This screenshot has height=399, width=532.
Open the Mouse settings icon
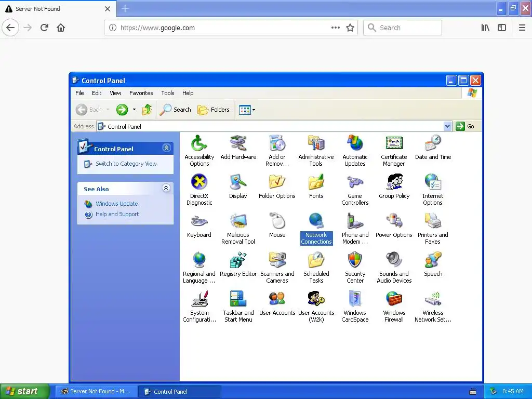click(x=277, y=225)
